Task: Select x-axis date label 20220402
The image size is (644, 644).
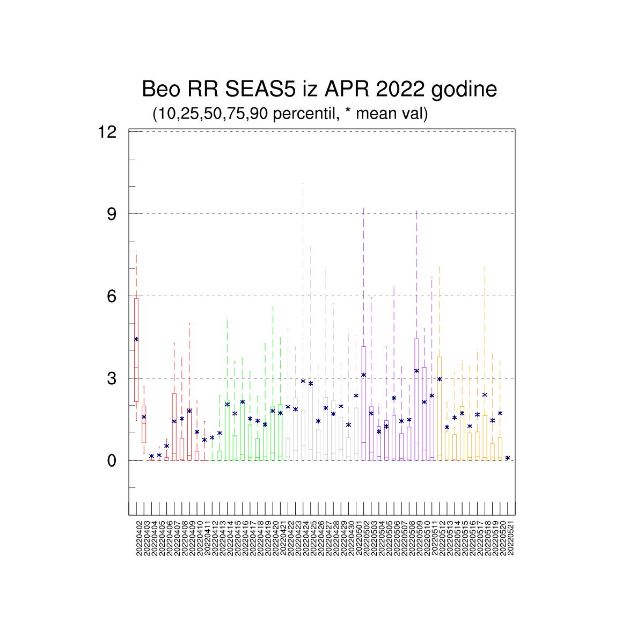Action: point(139,538)
